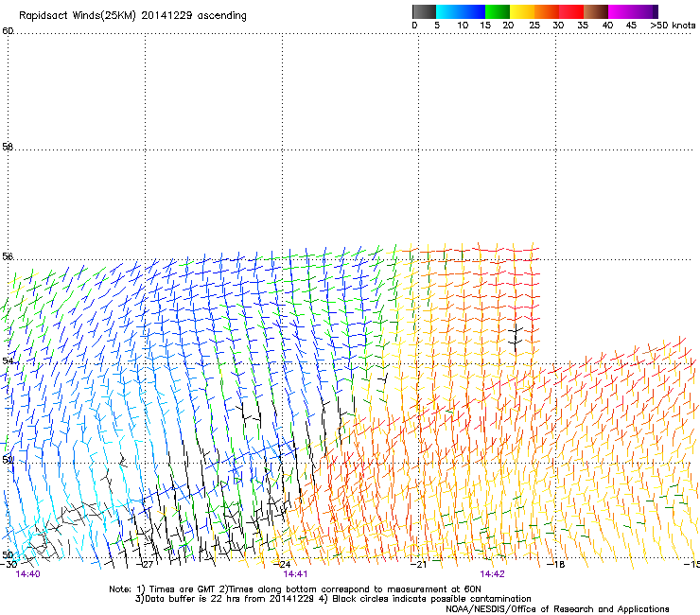700x615 pixels.
Task: Click the latitude label '50'
Action: point(8,554)
